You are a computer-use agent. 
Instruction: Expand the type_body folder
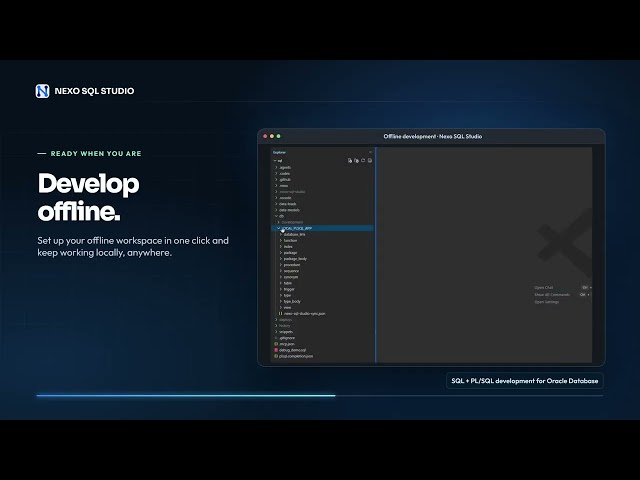tap(290, 301)
